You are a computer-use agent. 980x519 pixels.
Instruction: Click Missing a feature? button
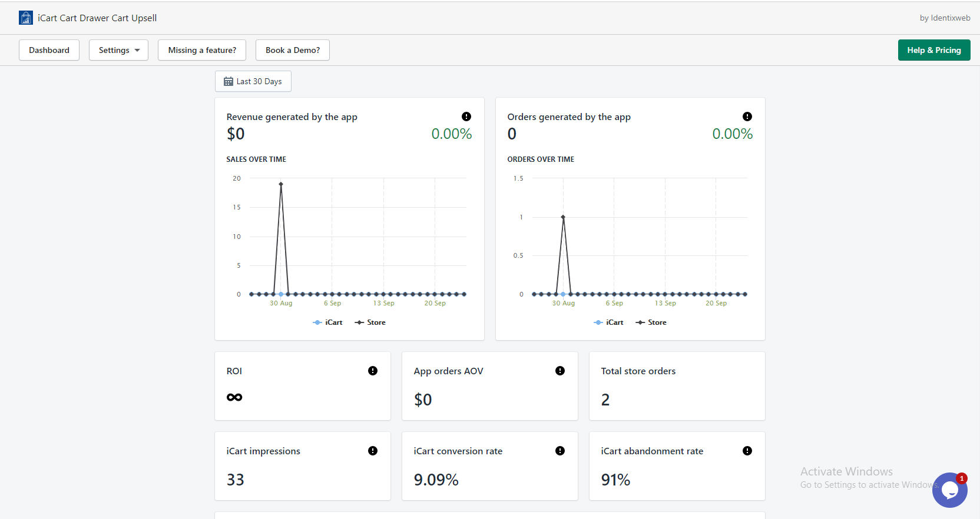pyautogui.click(x=202, y=50)
